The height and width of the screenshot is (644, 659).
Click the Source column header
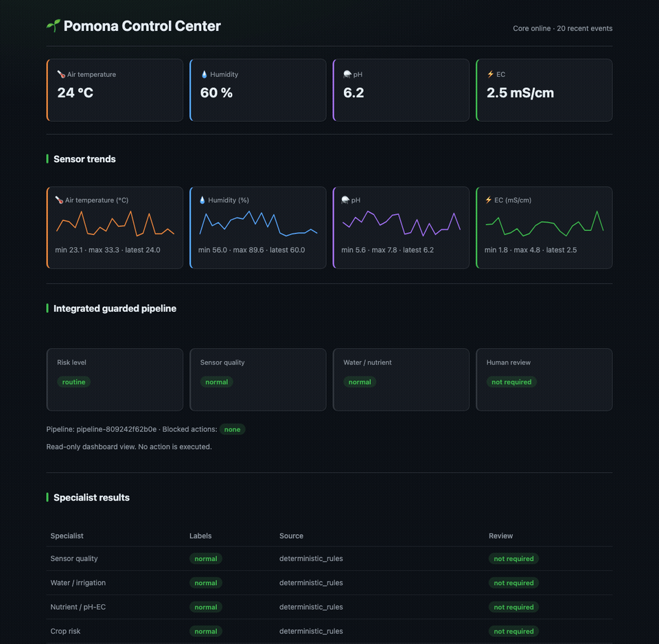point(291,536)
